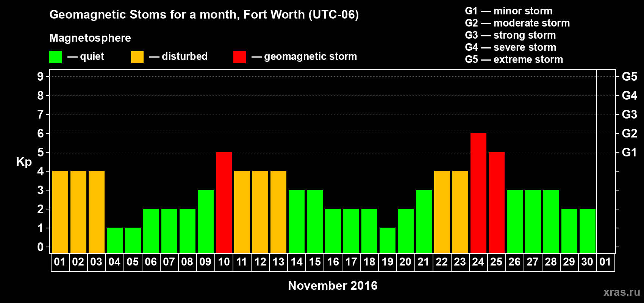Click the Kp axis title
Viewport: 644px width, 303px height.
coord(24,162)
